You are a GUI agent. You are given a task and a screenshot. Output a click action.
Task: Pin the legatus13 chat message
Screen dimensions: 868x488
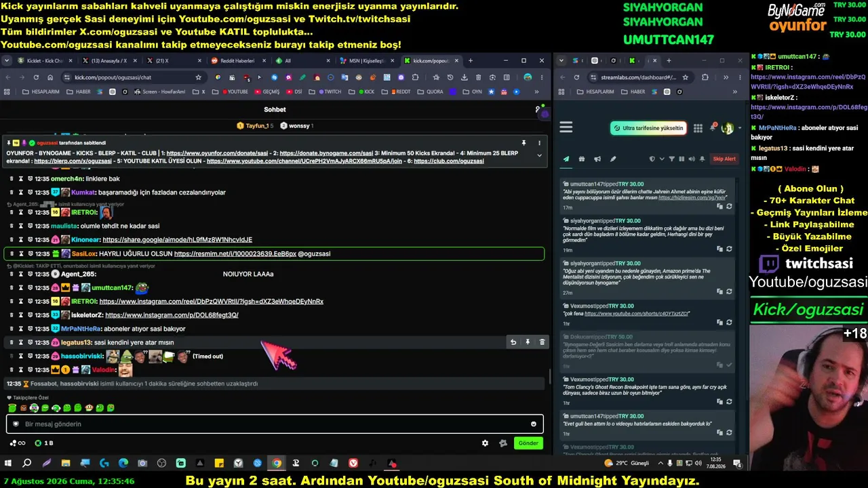528,342
